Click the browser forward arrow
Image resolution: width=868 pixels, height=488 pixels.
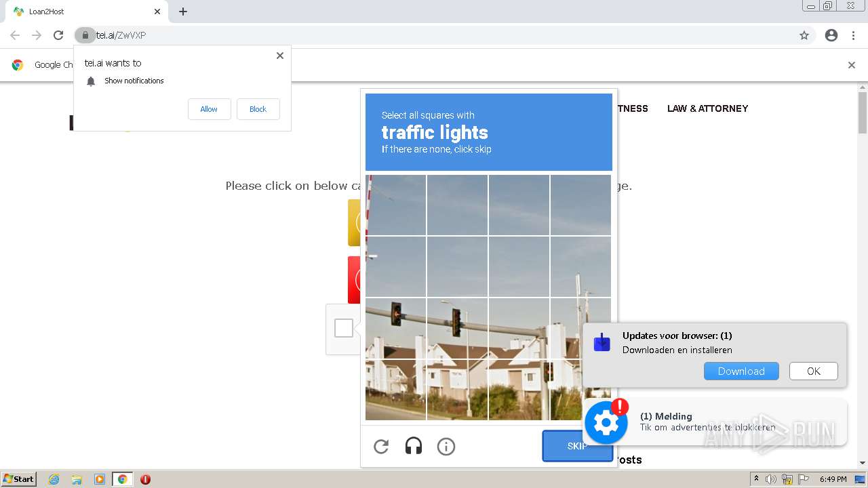(37, 35)
